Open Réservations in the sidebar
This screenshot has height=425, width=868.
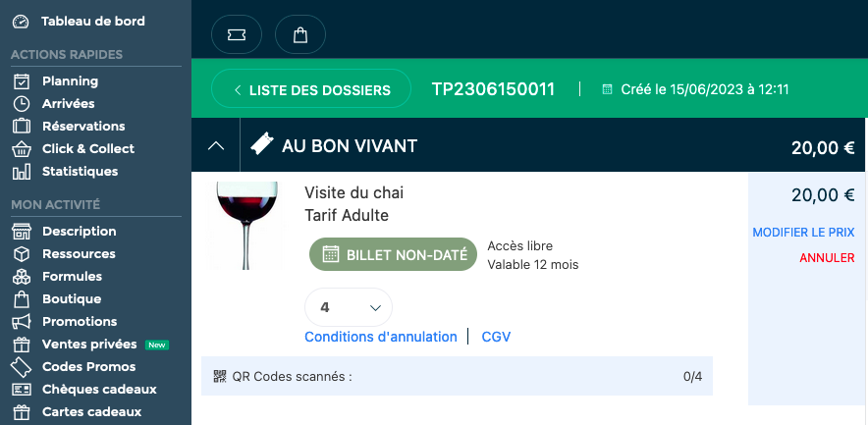click(x=82, y=127)
